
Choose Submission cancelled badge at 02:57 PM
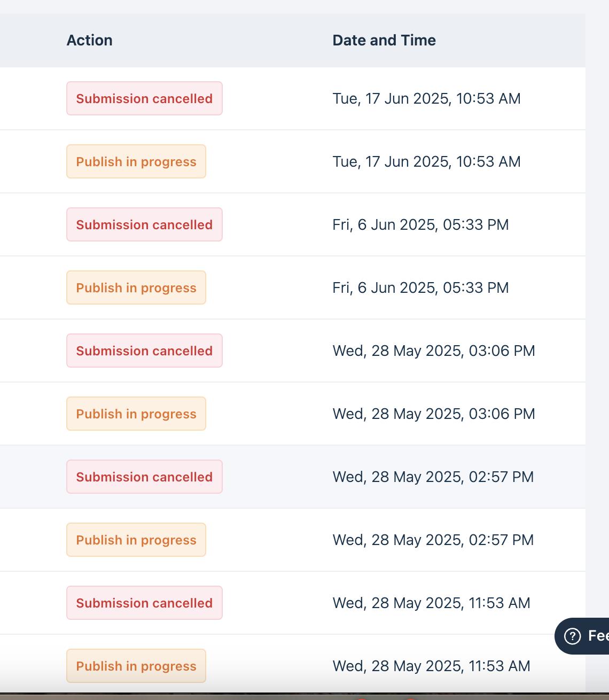coord(144,477)
